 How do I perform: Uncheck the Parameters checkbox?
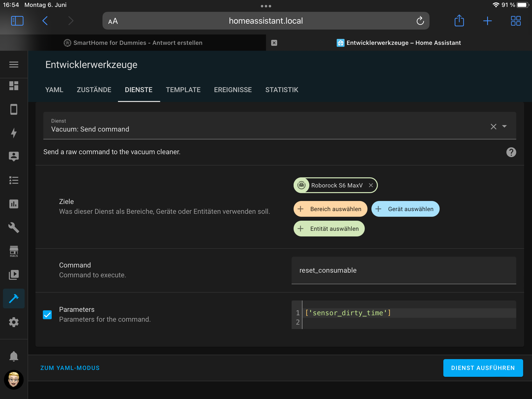pos(47,315)
